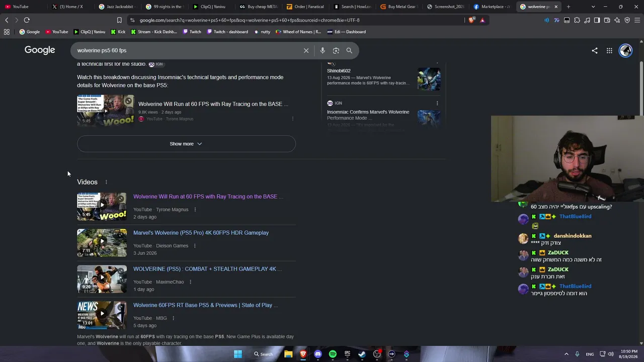Clear the Google search box text
Viewport: 644px width, 362px height.
[306, 50]
